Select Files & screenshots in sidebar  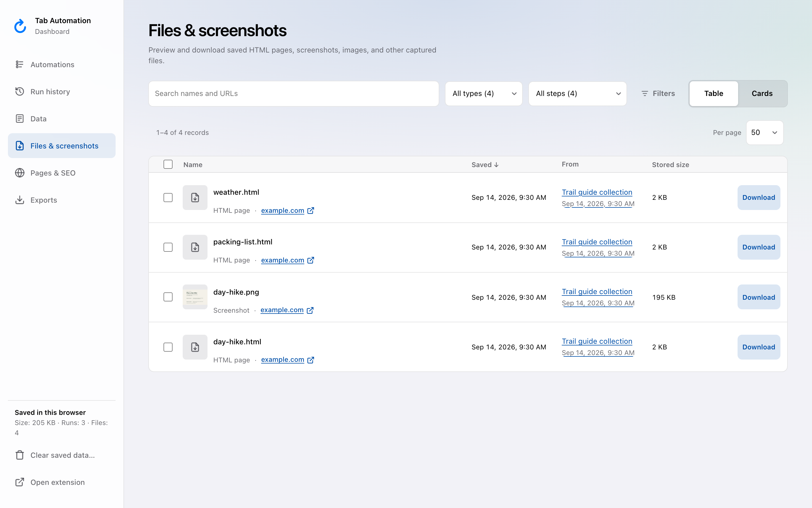point(62,146)
